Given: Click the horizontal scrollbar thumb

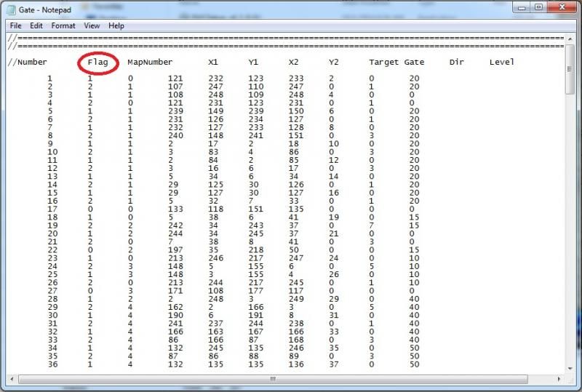Looking at the screenshot, I should point(273,379).
